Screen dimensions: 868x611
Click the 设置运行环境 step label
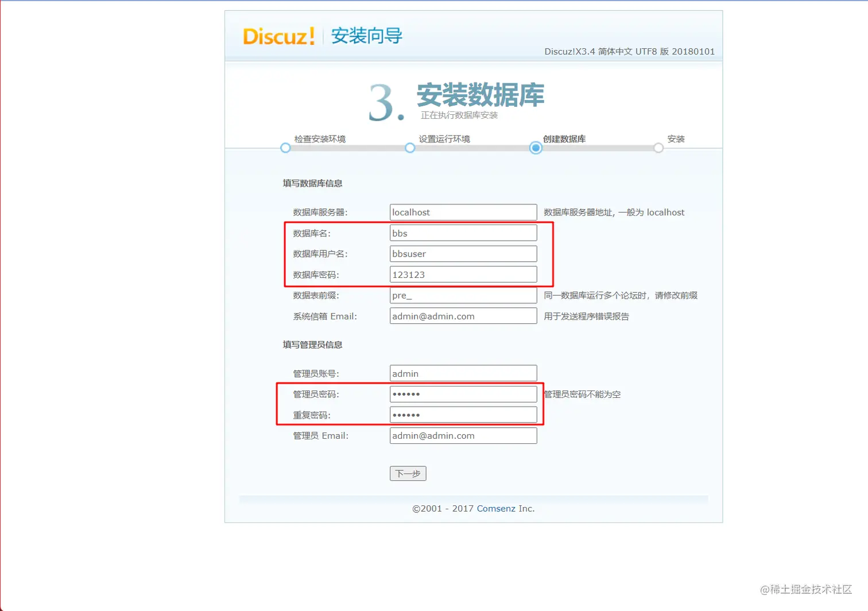[x=444, y=139]
